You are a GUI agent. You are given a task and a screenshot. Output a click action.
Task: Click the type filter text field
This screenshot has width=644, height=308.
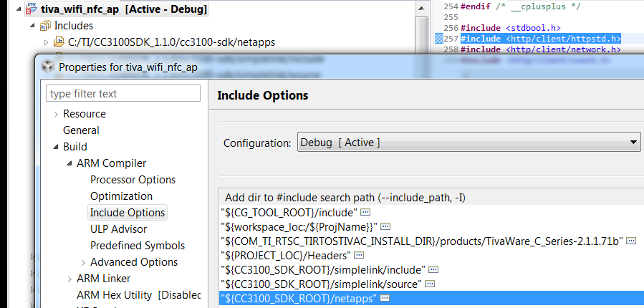(123, 94)
